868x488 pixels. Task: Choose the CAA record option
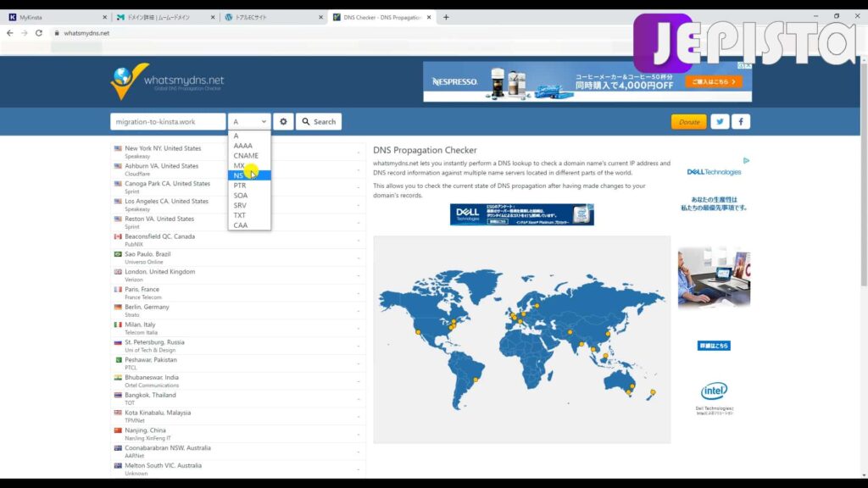241,225
